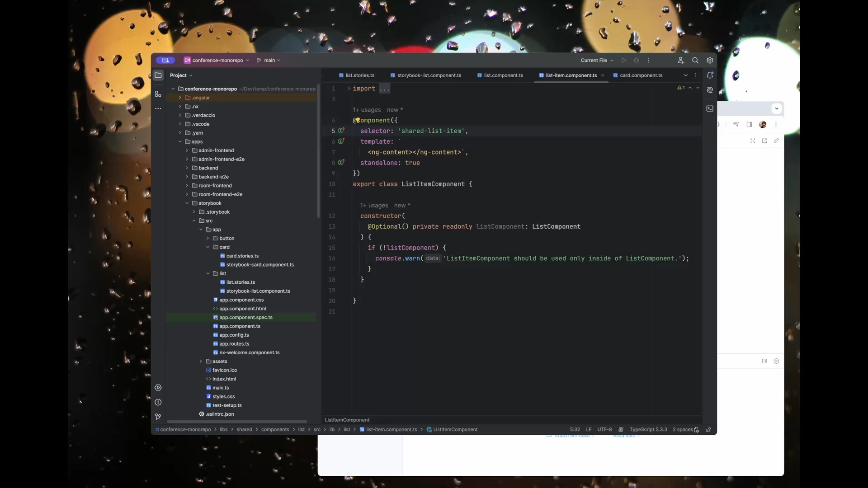Open the browser window three-dot menu
Image resolution: width=868 pixels, height=488 pixels.
point(776,124)
